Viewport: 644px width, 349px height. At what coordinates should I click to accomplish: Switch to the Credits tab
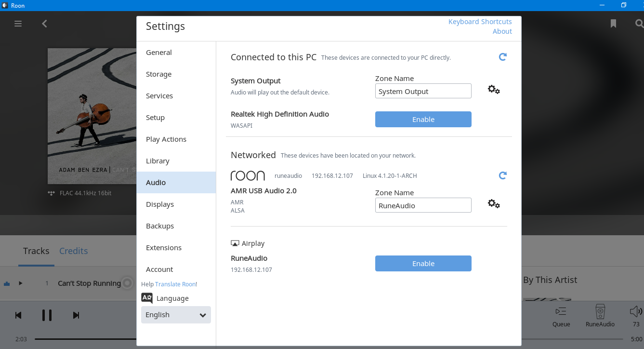(x=73, y=251)
